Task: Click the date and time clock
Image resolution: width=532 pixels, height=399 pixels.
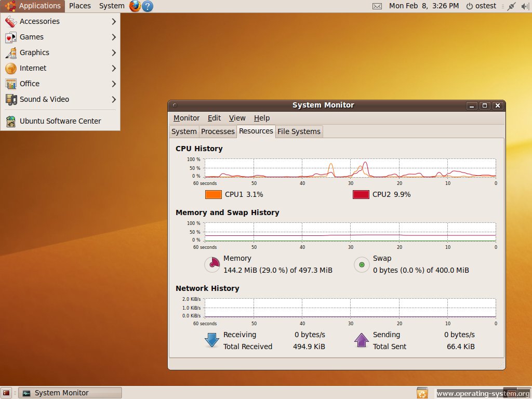Action: pos(424,6)
